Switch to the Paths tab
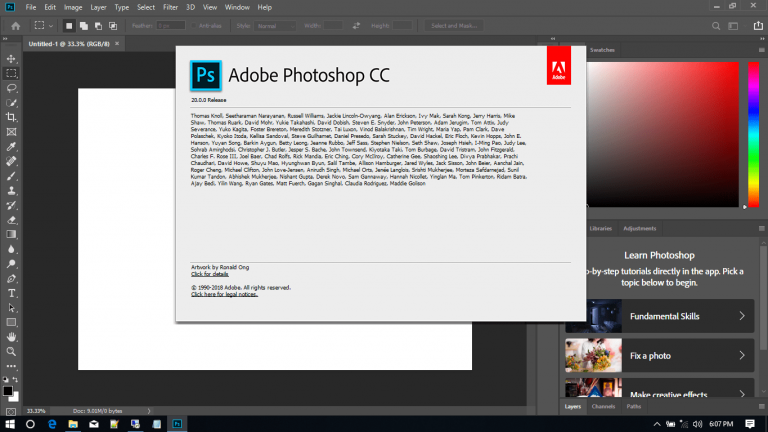This screenshot has width=768, height=432. pyautogui.click(x=633, y=407)
